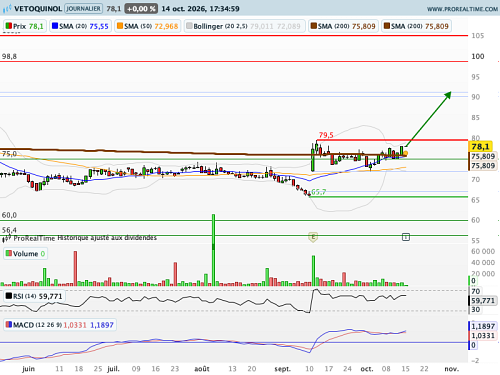Click the Bollinger (20 2,5) legend label
Screen dimensions: 500x375
244,26
